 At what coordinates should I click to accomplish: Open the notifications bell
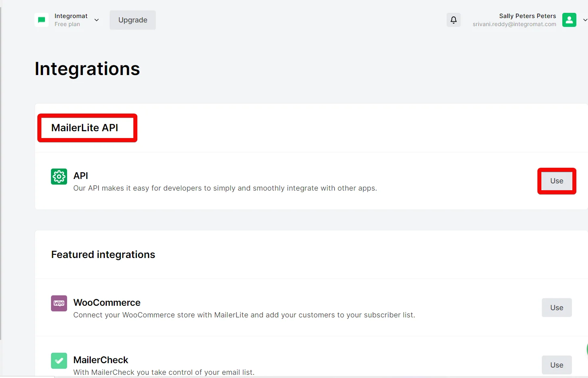coord(453,20)
